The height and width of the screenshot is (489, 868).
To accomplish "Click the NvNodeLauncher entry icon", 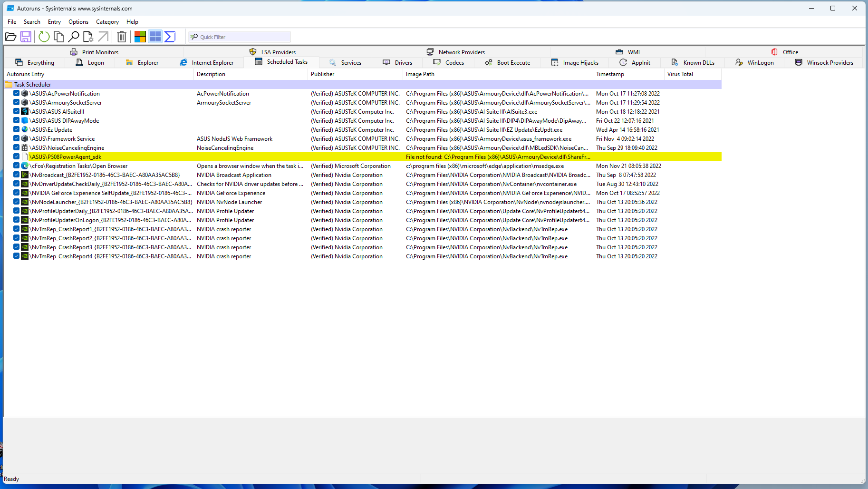I will coord(25,202).
